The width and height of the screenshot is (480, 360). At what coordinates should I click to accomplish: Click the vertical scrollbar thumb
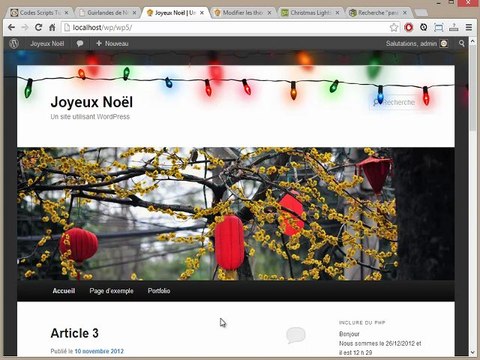(x=472, y=88)
